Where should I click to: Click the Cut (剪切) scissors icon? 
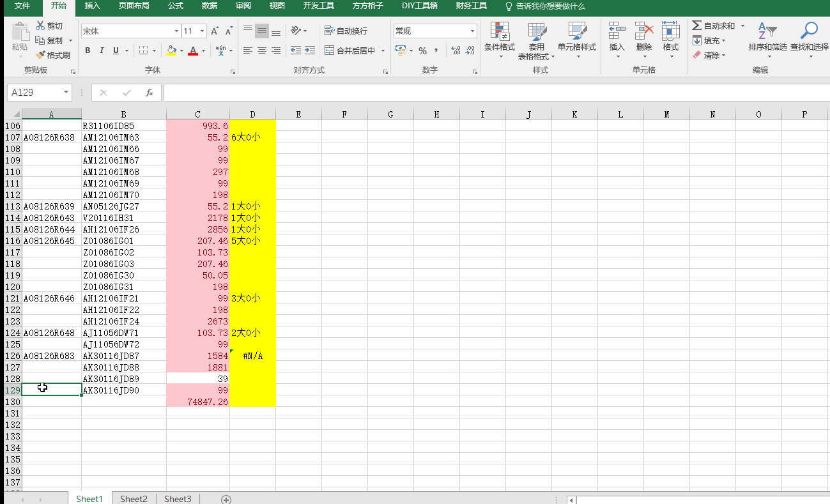(40, 26)
